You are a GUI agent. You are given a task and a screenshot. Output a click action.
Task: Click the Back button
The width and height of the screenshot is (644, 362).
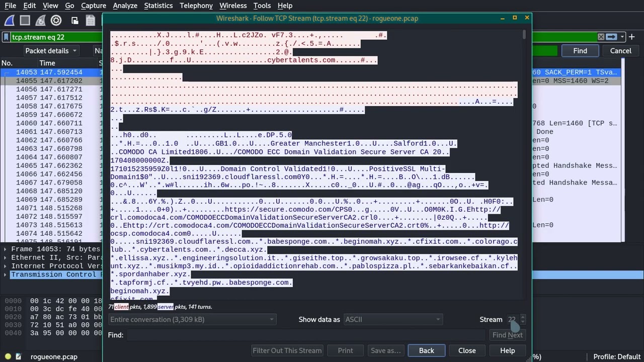point(427,350)
